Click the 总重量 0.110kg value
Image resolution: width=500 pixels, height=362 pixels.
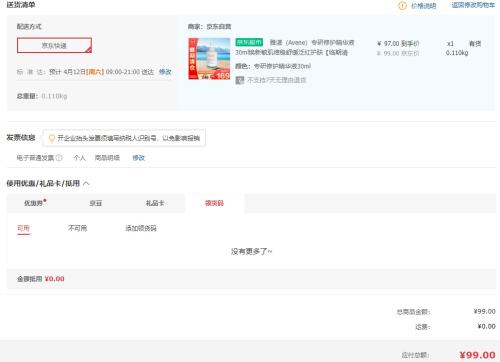[x=54, y=96]
